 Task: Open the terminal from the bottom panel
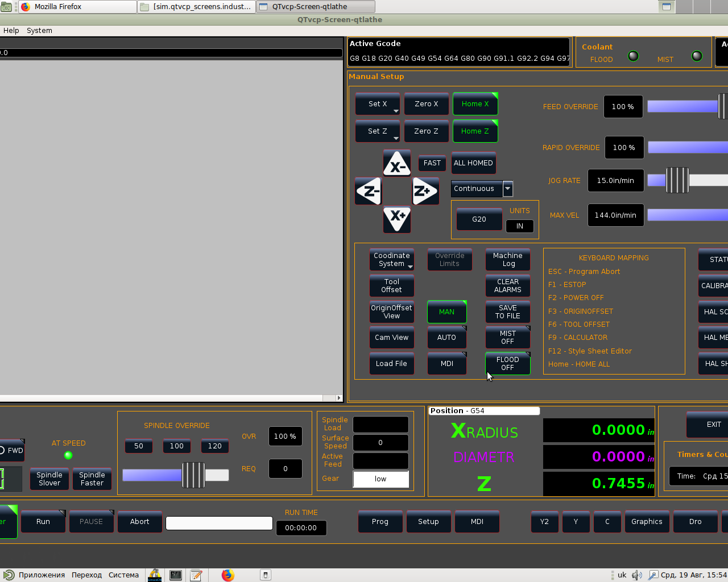point(176,575)
